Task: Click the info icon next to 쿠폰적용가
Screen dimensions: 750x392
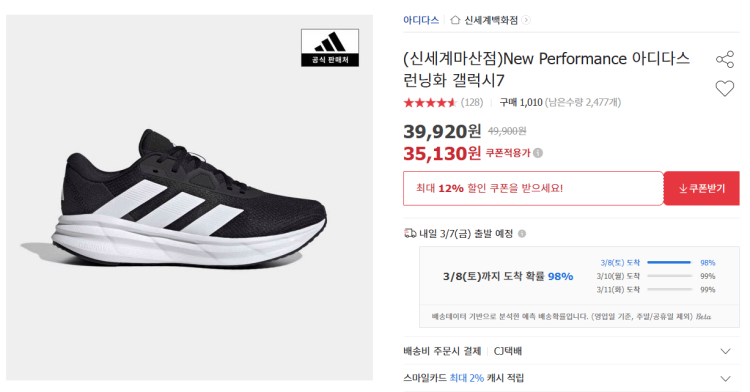Action: (538, 153)
